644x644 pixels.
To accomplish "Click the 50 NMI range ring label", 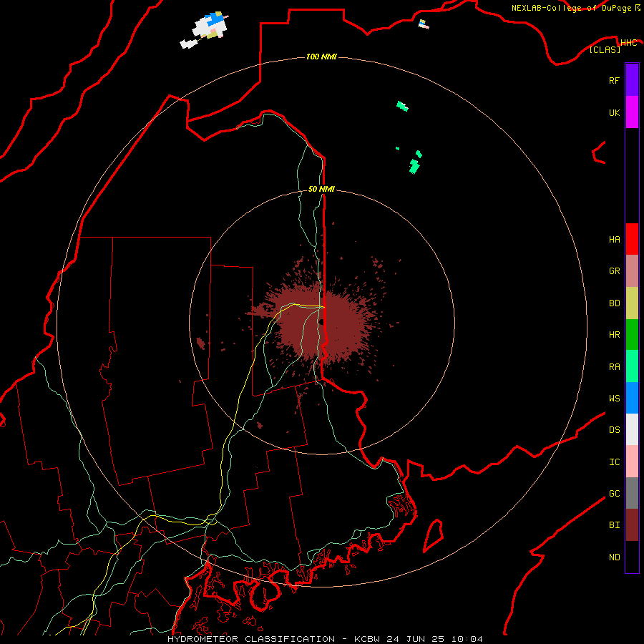I will 321,189.
